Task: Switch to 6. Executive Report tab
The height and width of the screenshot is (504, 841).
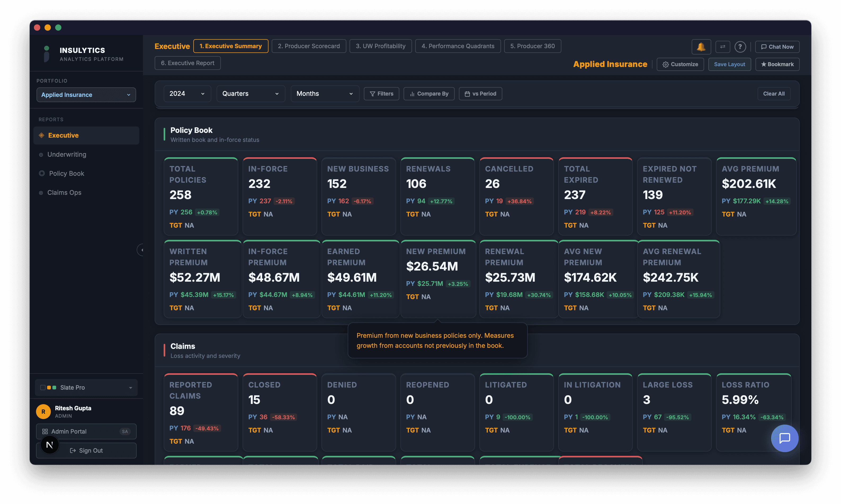Action: point(187,63)
